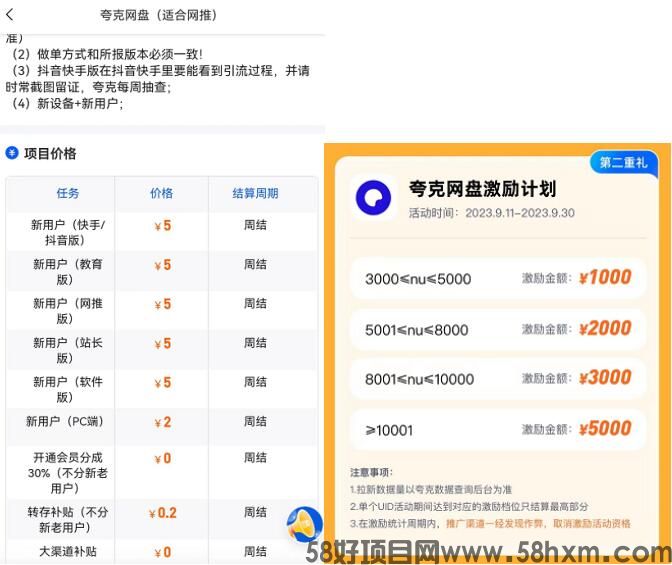672x565 pixels.
Task: Tap the back arrow at top left
Action: 10,15
